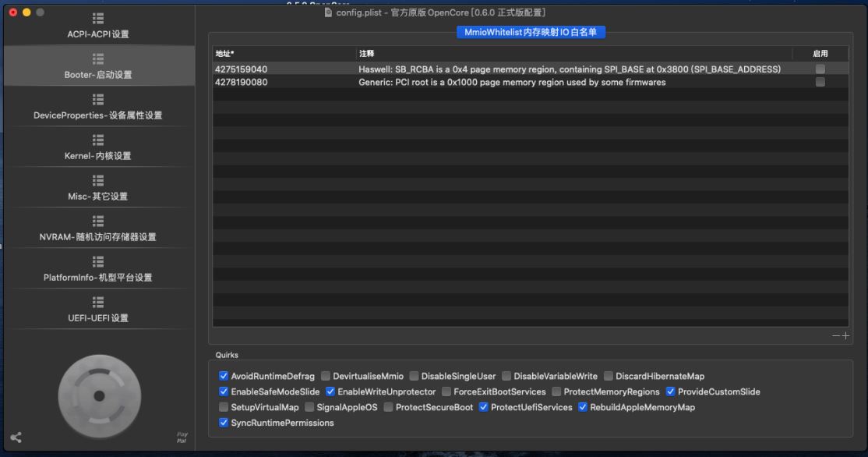Viewport: 868px width, 457px height.
Task: Uncheck AvoidRuntimeDefrag quirk
Action: 224,376
